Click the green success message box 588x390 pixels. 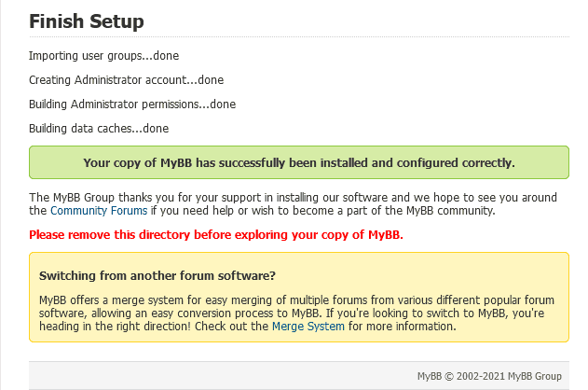click(x=299, y=162)
